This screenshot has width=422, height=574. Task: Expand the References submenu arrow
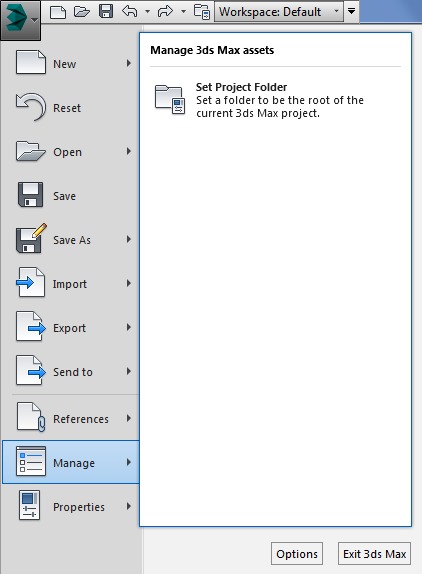point(128,418)
